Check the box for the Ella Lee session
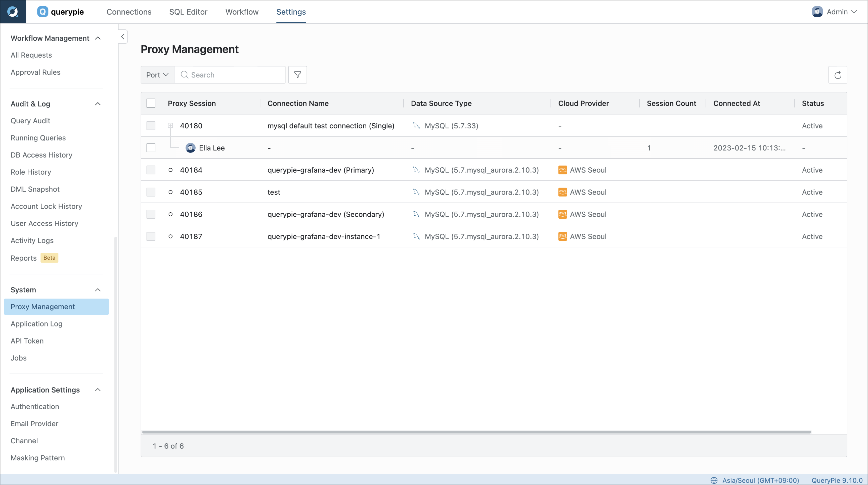 (x=151, y=148)
